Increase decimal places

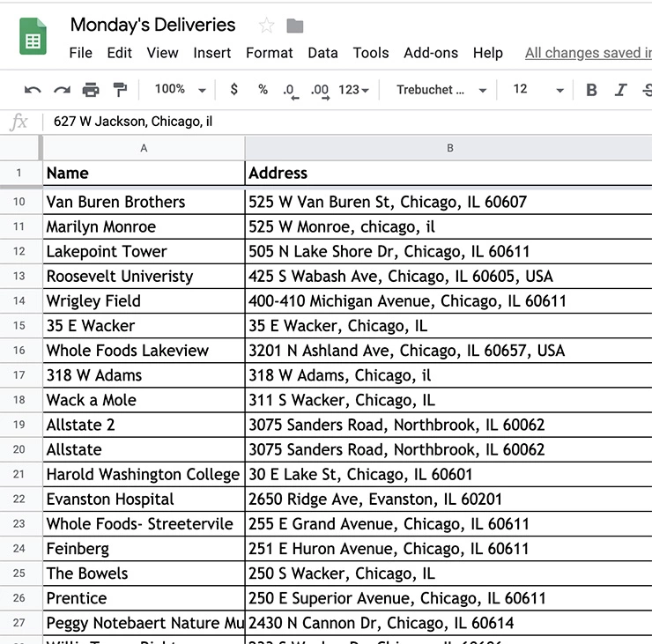pos(320,91)
